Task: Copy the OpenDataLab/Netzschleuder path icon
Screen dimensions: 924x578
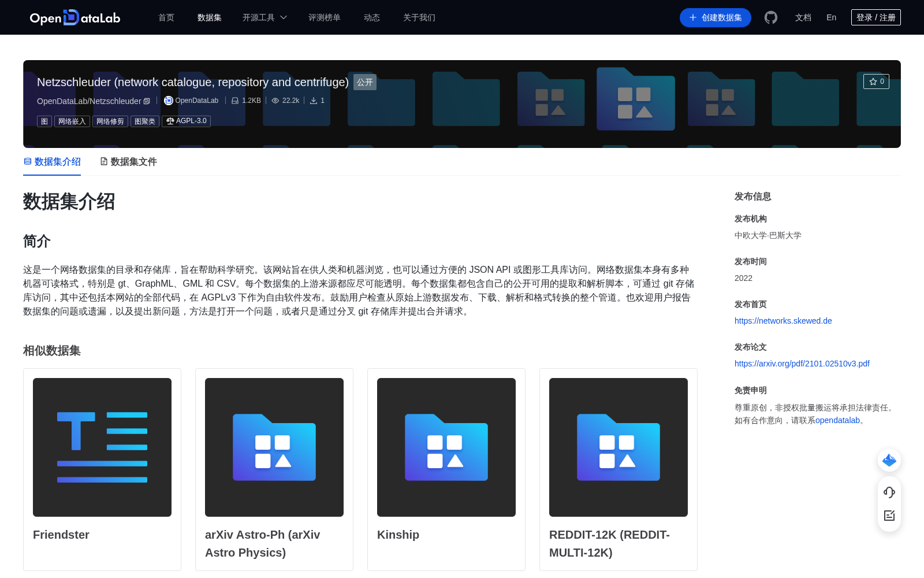Action: click(147, 101)
